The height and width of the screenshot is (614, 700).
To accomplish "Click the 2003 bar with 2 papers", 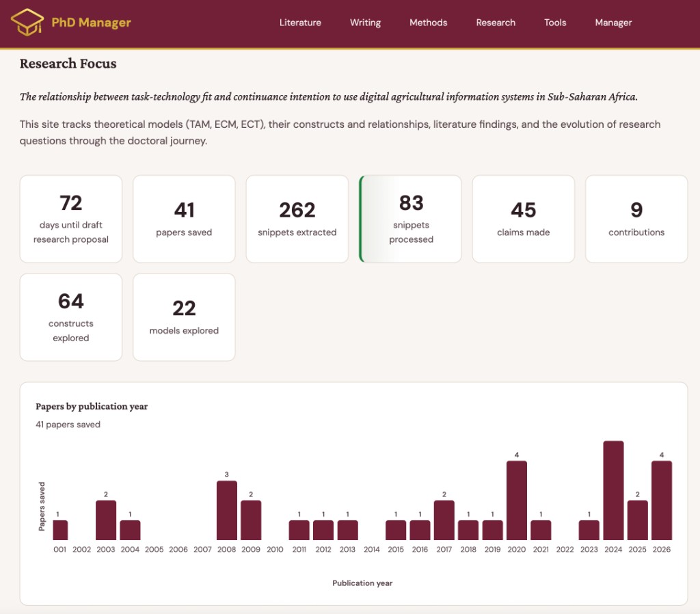I will pos(106,520).
